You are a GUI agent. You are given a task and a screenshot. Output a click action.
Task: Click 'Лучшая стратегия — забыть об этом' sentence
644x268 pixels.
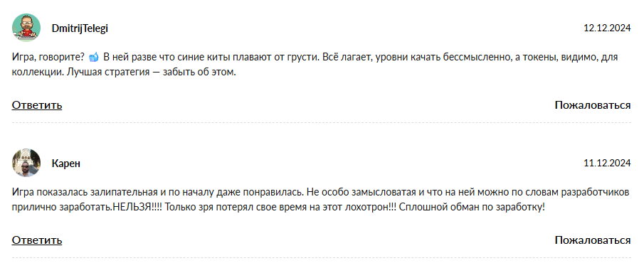(151, 73)
